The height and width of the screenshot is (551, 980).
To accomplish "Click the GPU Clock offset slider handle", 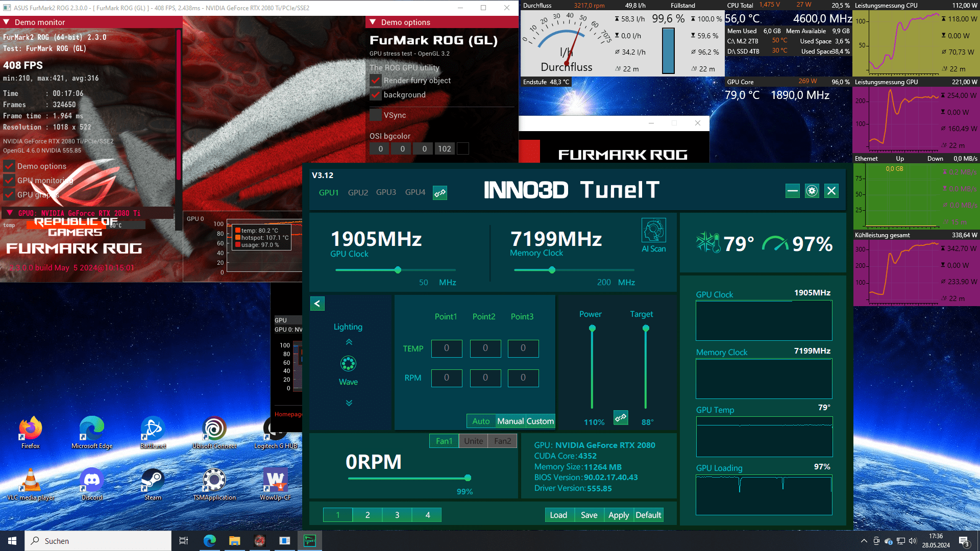I will click(x=398, y=270).
